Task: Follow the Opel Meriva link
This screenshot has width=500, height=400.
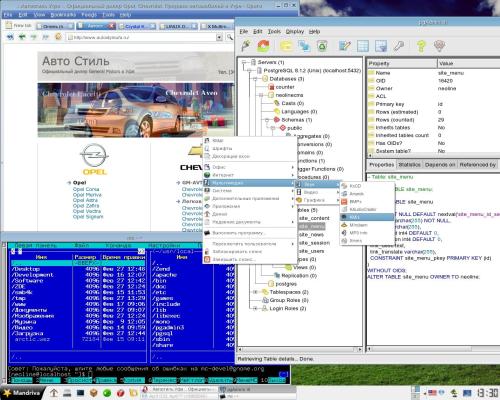Action: [x=87, y=195]
